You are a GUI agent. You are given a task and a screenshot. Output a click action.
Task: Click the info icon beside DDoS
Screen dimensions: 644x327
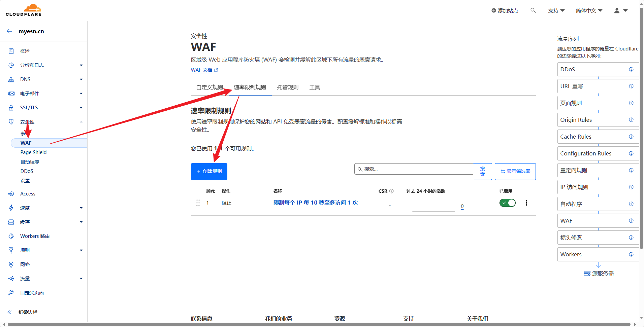coord(631,69)
